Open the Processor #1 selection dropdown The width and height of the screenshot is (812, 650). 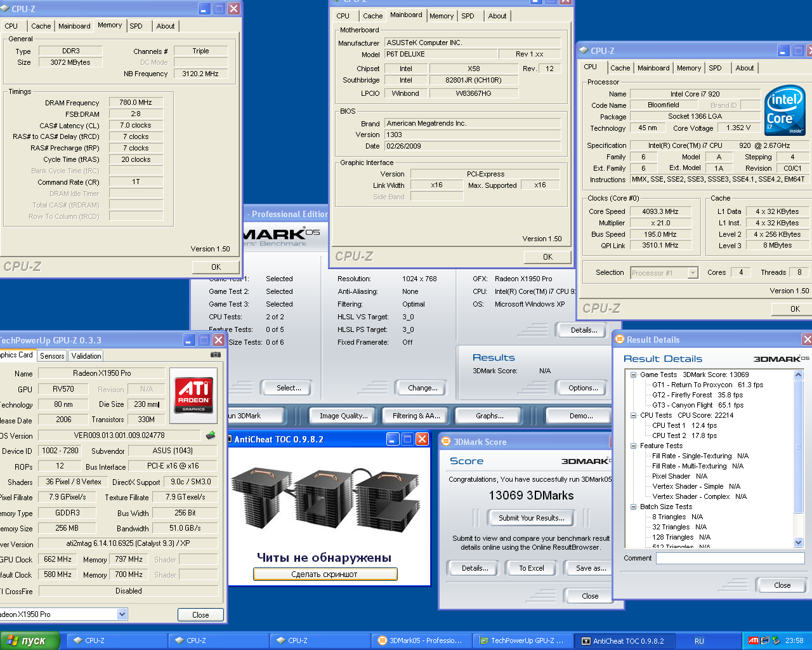(x=693, y=273)
